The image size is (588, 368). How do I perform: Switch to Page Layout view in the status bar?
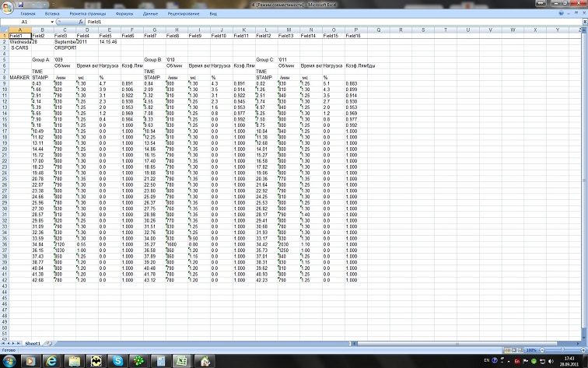514,350
